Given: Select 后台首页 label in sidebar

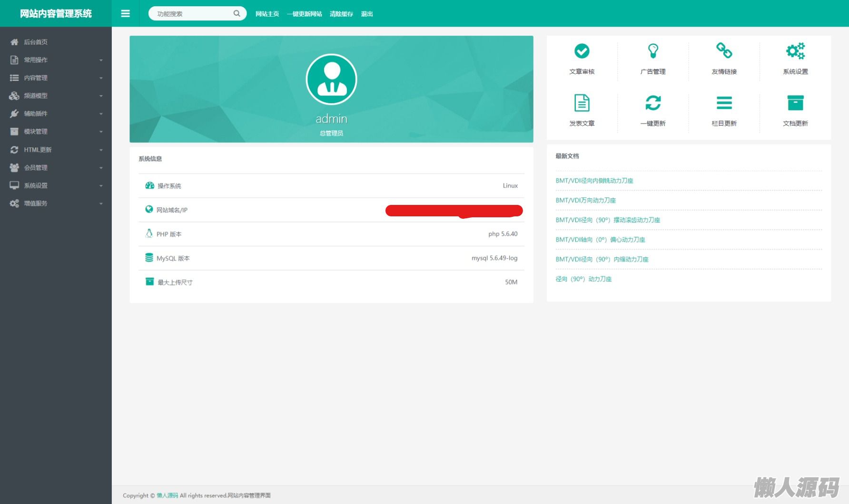Looking at the screenshot, I should coord(36,42).
